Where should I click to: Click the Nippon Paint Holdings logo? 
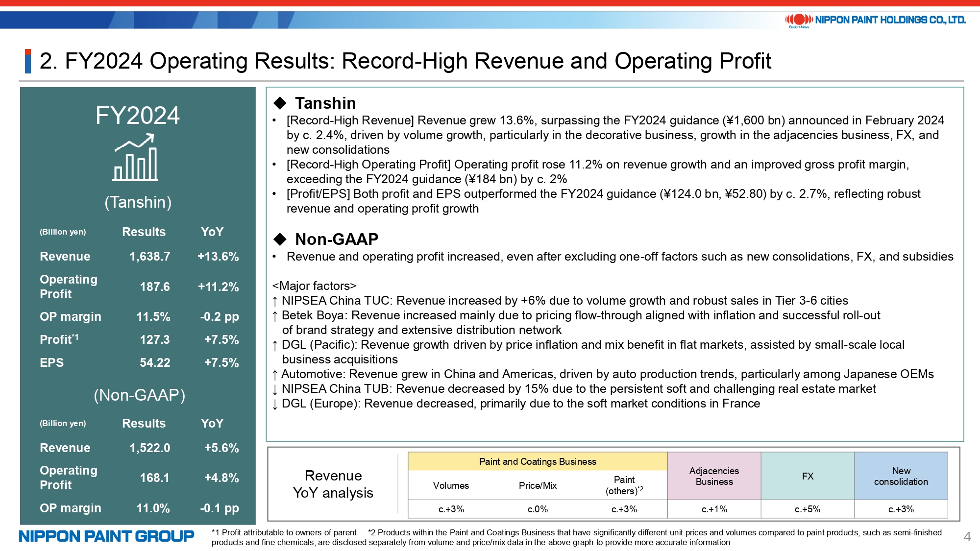(x=875, y=20)
